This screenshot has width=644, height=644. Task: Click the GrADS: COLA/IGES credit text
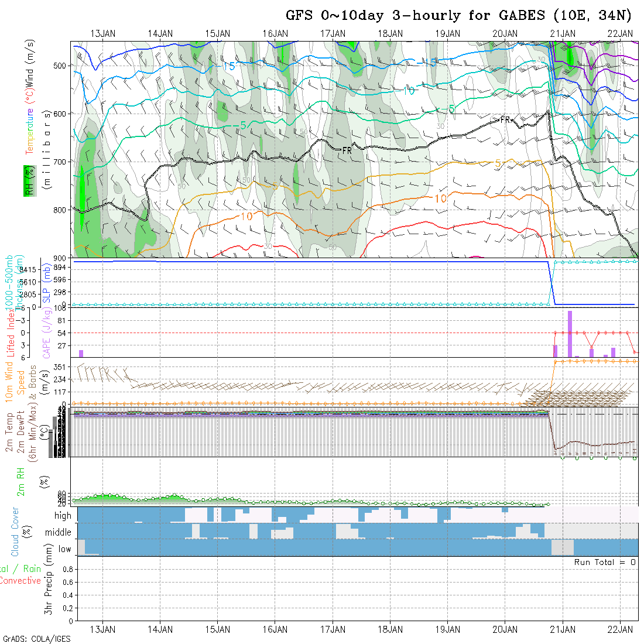(x=36, y=639)
